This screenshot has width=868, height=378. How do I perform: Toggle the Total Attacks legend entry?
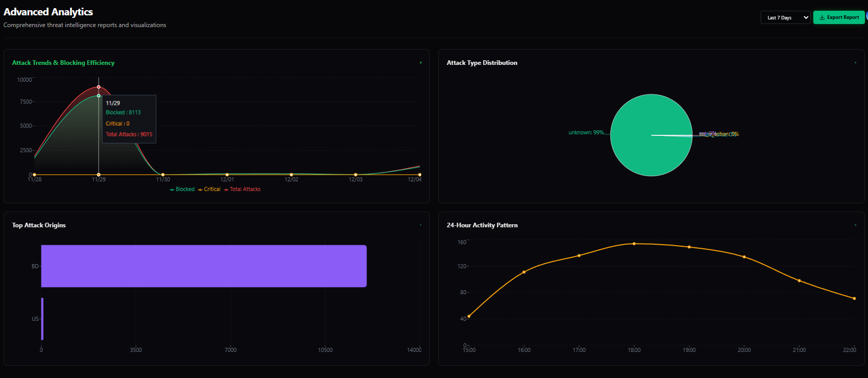242,190
